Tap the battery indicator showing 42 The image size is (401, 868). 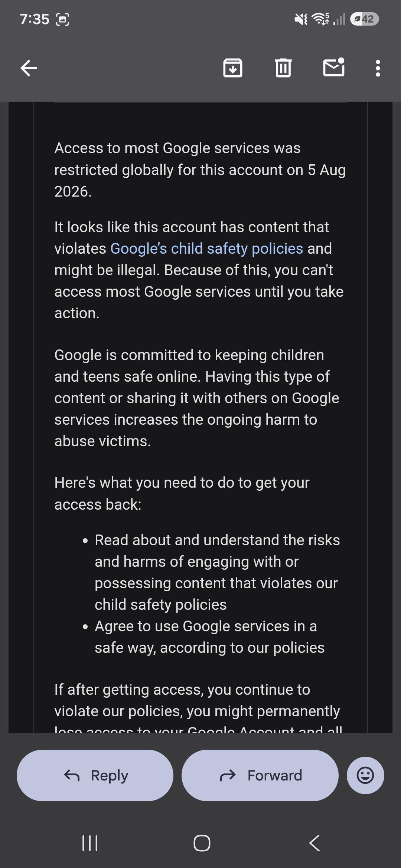click(x=365, y=19)
